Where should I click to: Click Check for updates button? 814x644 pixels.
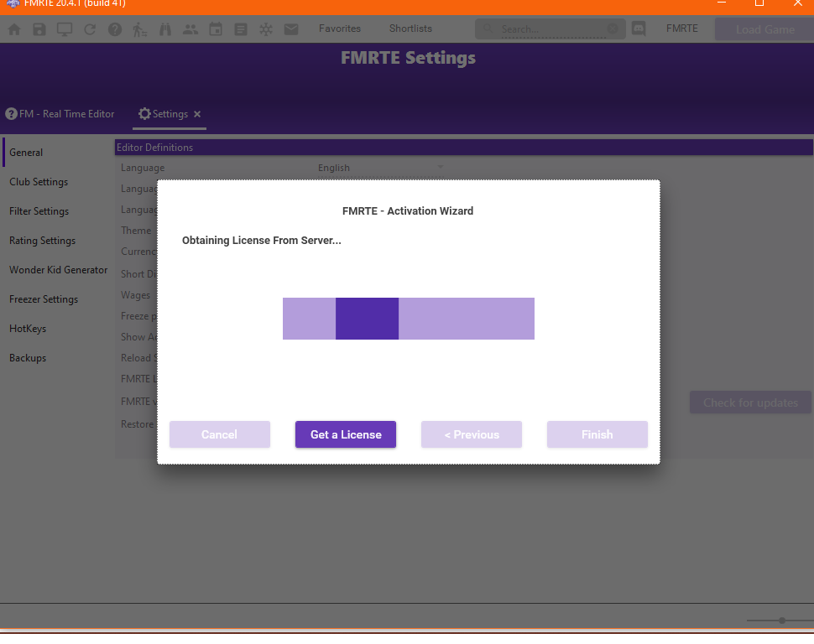coord(750,402)
